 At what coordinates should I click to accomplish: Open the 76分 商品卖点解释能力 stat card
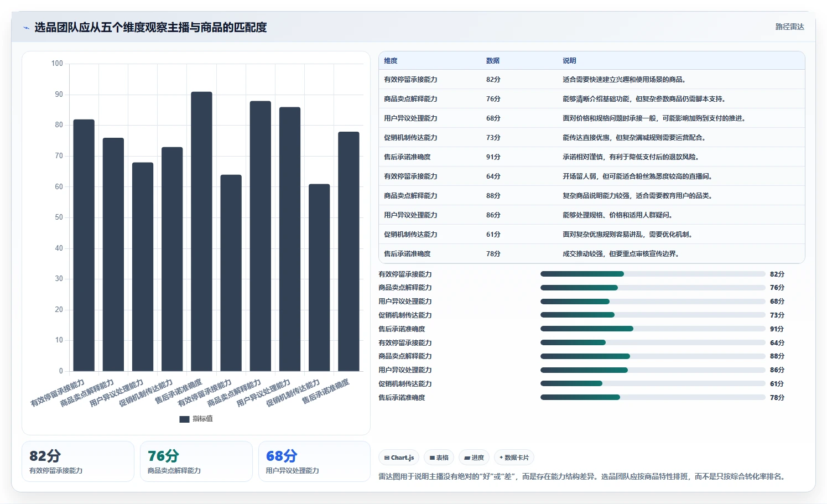[196, 461]
